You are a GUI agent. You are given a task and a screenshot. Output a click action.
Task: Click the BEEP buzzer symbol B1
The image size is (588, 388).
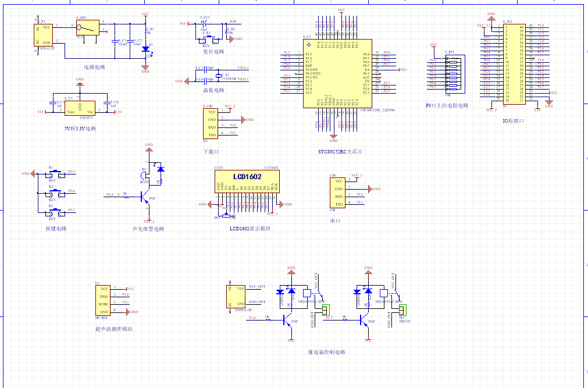tap(144, 175)
